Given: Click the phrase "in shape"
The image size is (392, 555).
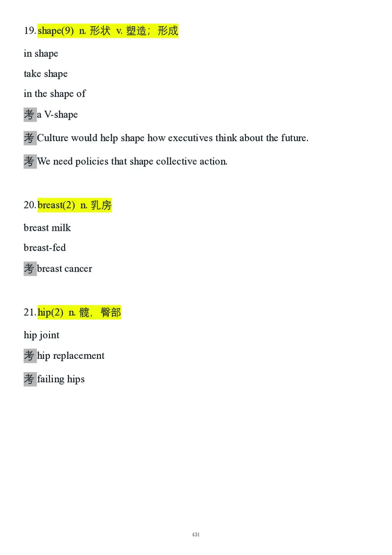Looking at the screenshot, I should [x=41, y=54].
